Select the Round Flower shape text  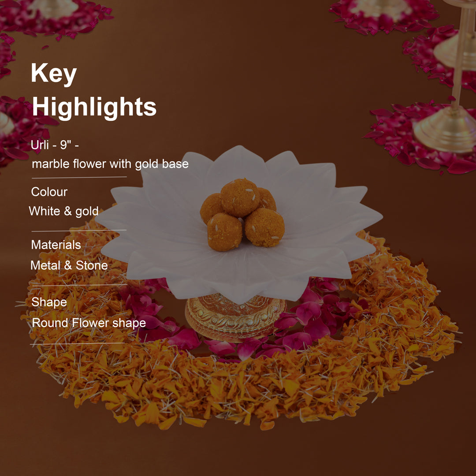click(89, 323)
